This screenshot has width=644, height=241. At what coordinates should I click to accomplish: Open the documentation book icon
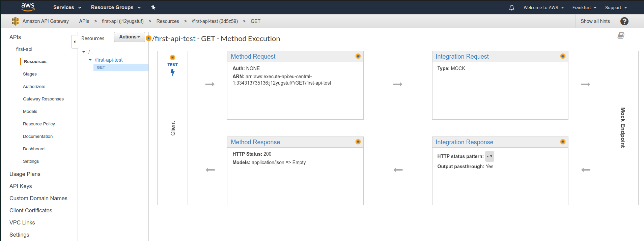[x=621, y=35]
